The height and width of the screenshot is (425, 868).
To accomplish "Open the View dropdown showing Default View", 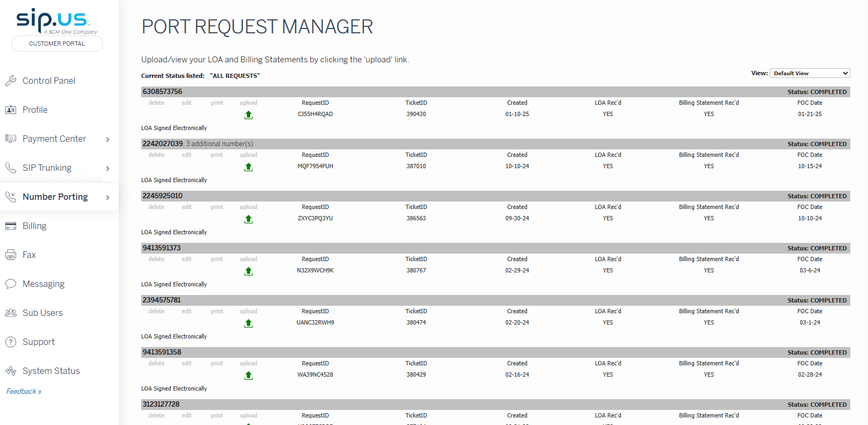I will pos(810,73).
